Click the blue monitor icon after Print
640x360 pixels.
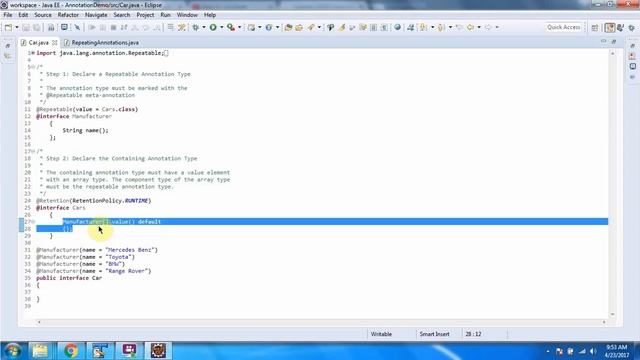pos(64,27)
